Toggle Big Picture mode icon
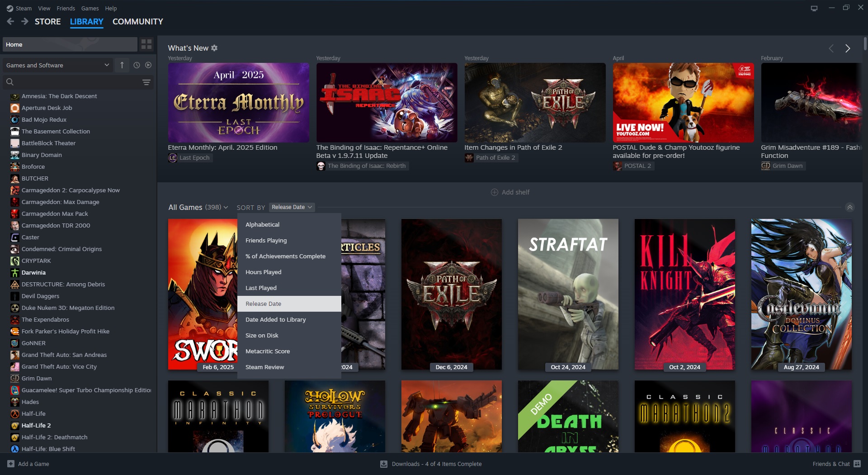This screenshot has height=475, width=868. click(x=814, y=8)
